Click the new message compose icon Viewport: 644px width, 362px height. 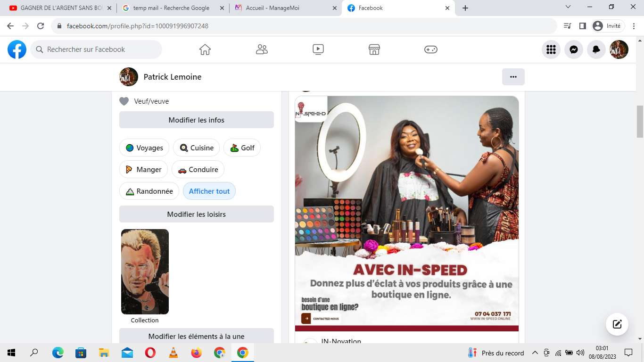tap(617, 324)
